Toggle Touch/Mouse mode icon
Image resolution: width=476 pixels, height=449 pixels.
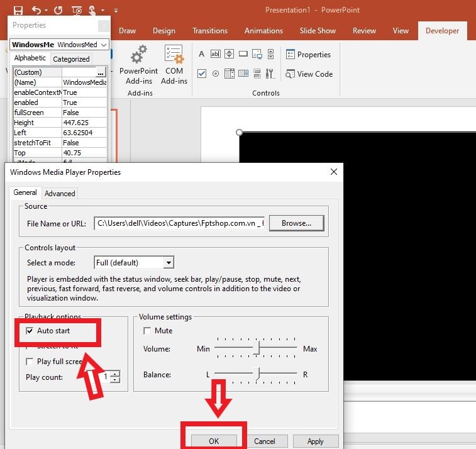[92, 11]
